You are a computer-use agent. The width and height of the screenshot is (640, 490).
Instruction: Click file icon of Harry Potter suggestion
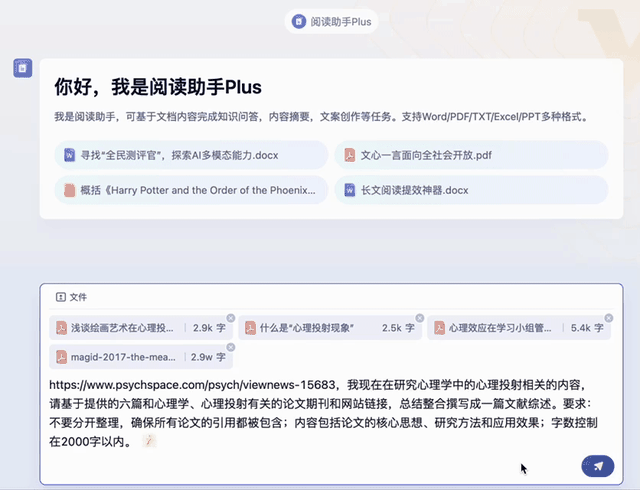pyautogui.click(x=69, y=190)
